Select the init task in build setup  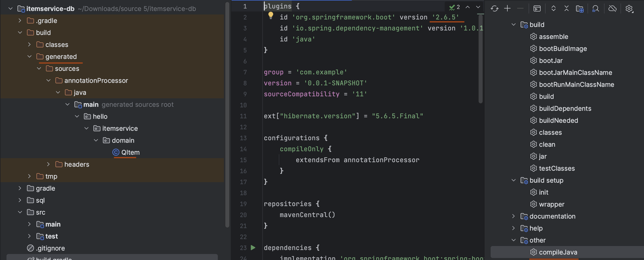click(539, 192)
